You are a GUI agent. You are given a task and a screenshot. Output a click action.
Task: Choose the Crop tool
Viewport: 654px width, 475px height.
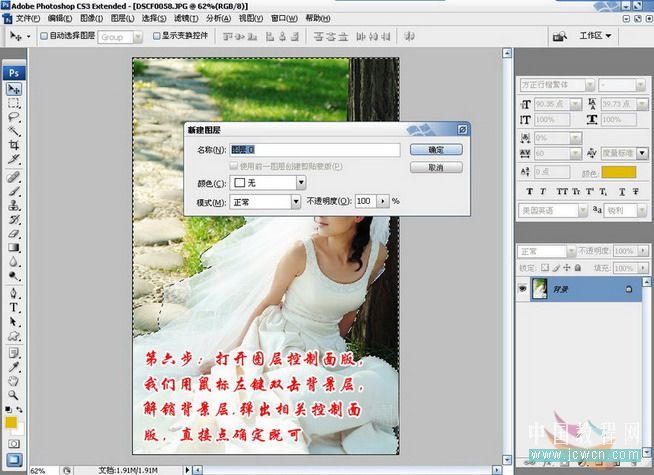(x=15, y=145)
